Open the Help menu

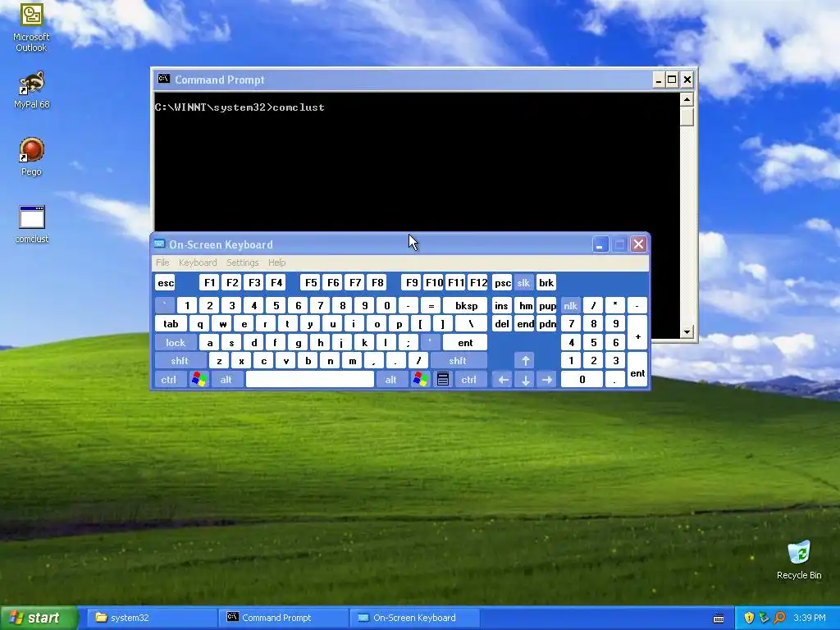[276, 262]
